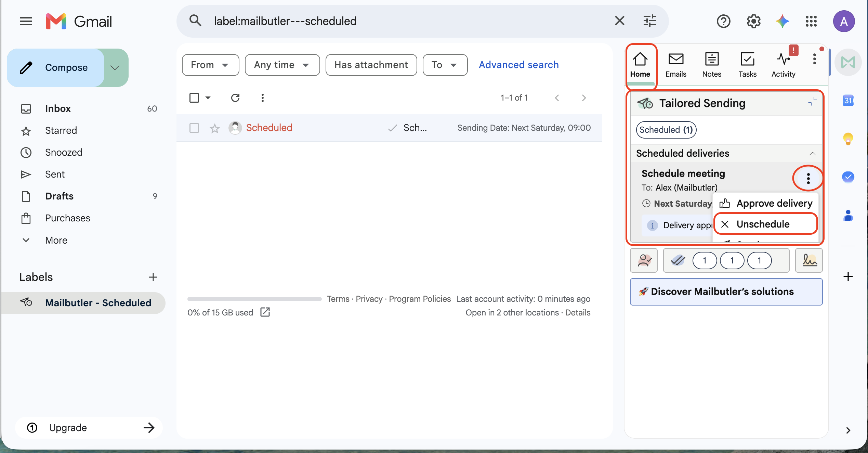
Task: Open Google Calendar side panel icon
Action: (848, 101)
